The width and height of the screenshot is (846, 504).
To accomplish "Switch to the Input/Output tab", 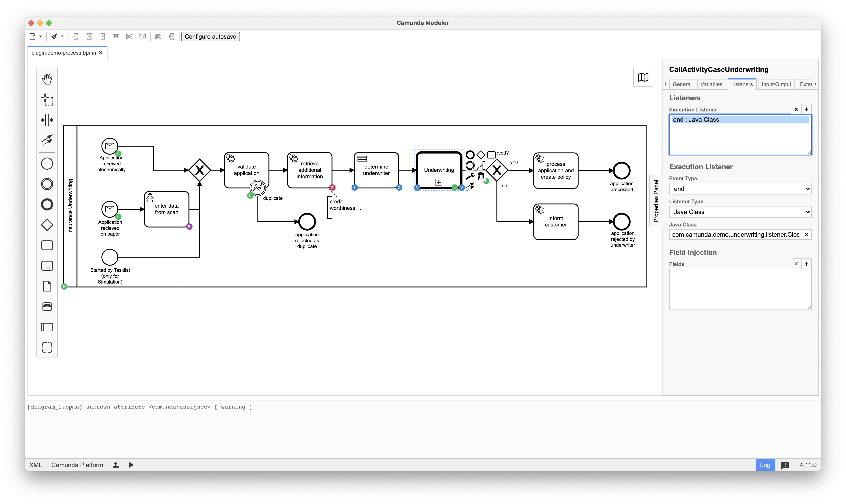I will coord(776,84).
